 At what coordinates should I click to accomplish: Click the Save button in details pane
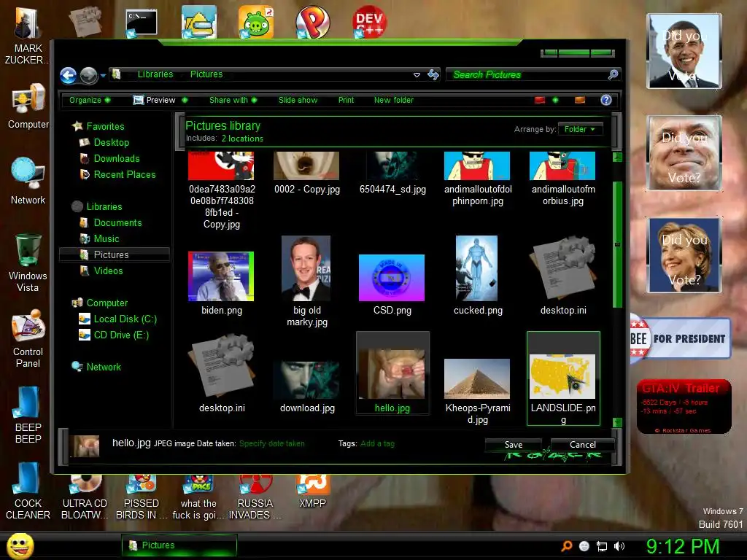[x=513, y=445]
